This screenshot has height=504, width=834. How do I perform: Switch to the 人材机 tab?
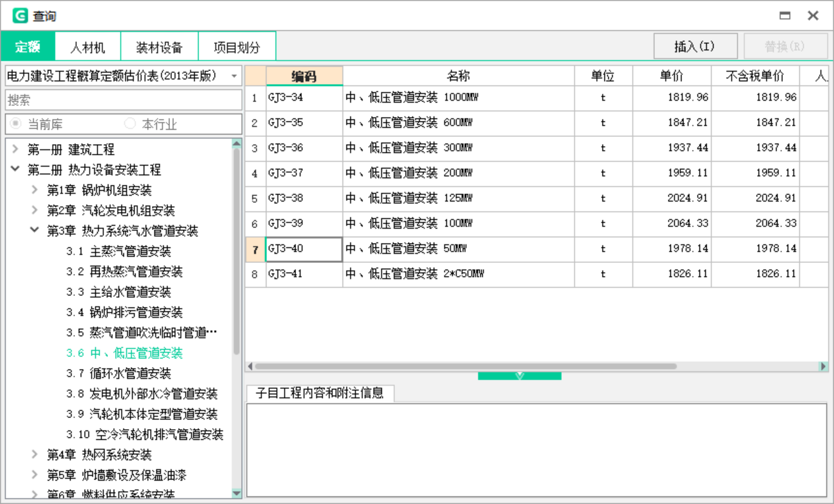tap(87, 47)
